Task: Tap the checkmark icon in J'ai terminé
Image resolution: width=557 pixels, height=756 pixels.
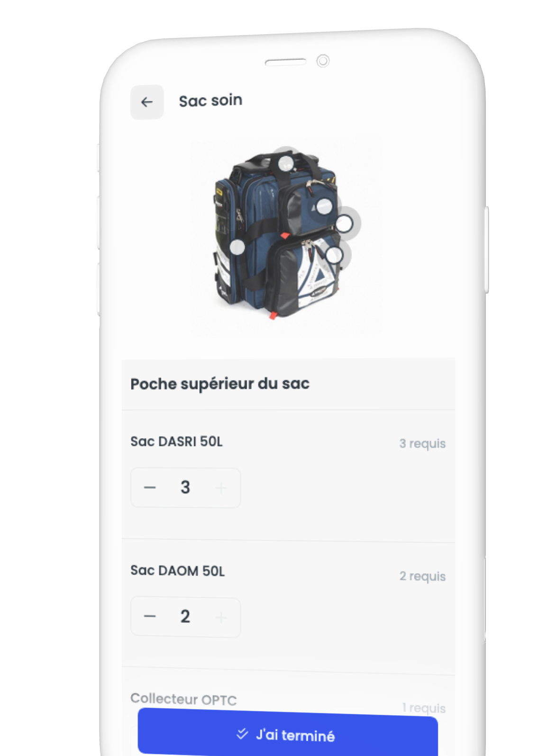Action: (x=242, y=734)
